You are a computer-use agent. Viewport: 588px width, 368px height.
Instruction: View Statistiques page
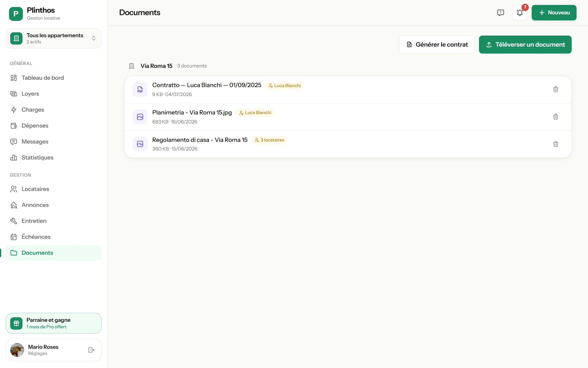tap(54, 157)
